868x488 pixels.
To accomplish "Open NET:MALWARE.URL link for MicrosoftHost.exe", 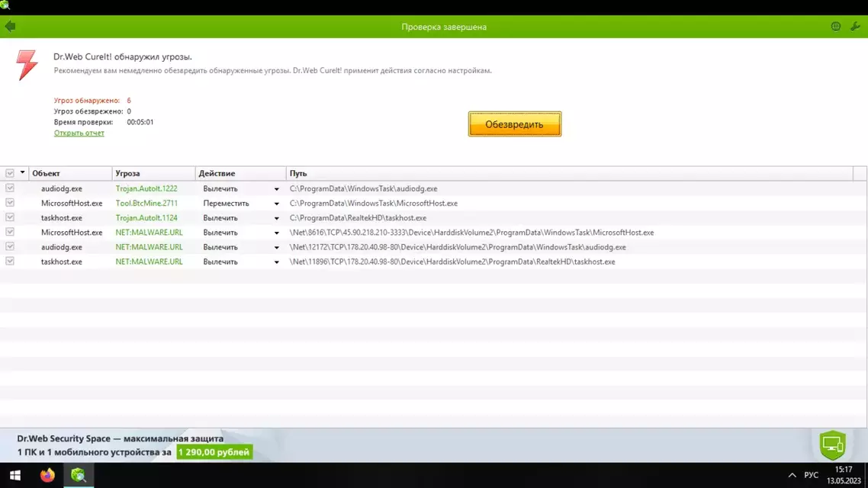I will (x=149, y=233).
